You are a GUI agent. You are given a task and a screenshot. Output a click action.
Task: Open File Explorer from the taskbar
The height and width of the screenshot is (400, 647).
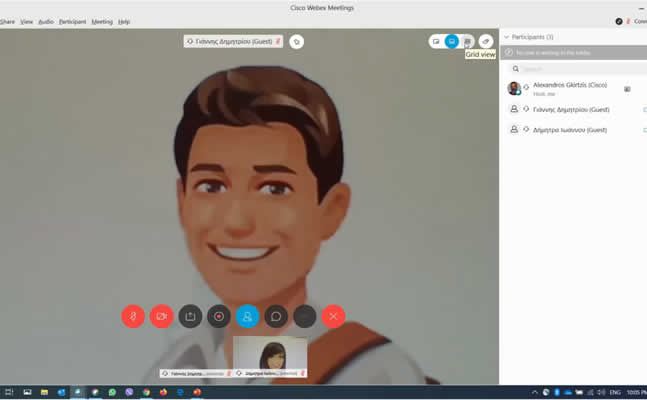coord(44,392)
